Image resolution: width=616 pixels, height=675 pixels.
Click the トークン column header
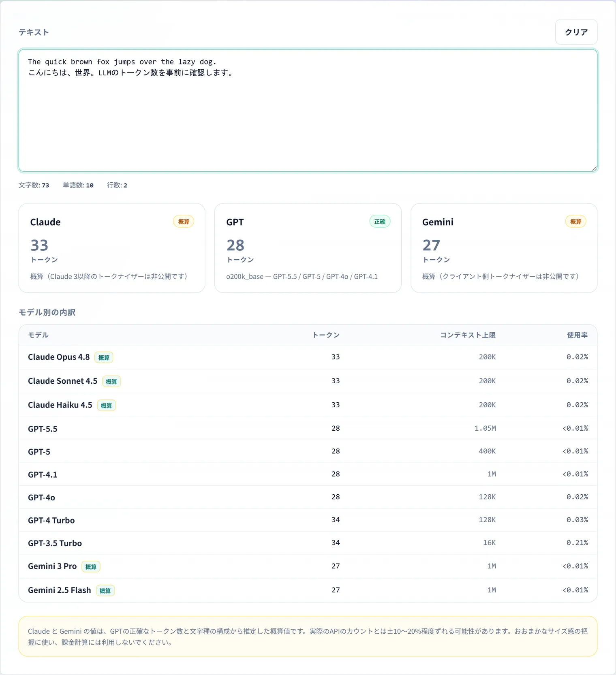pos(326,335)
